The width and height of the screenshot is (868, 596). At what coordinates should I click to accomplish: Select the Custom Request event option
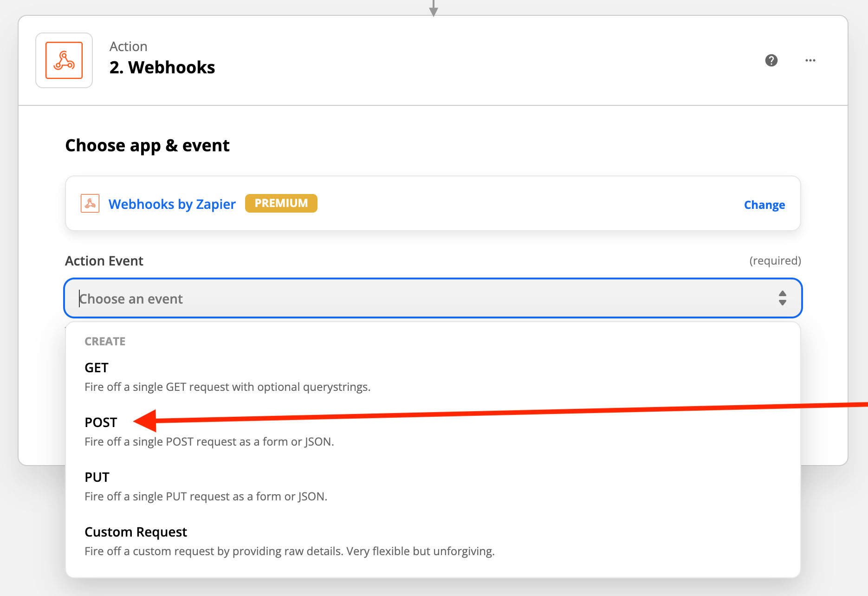(x=433, y=541)
